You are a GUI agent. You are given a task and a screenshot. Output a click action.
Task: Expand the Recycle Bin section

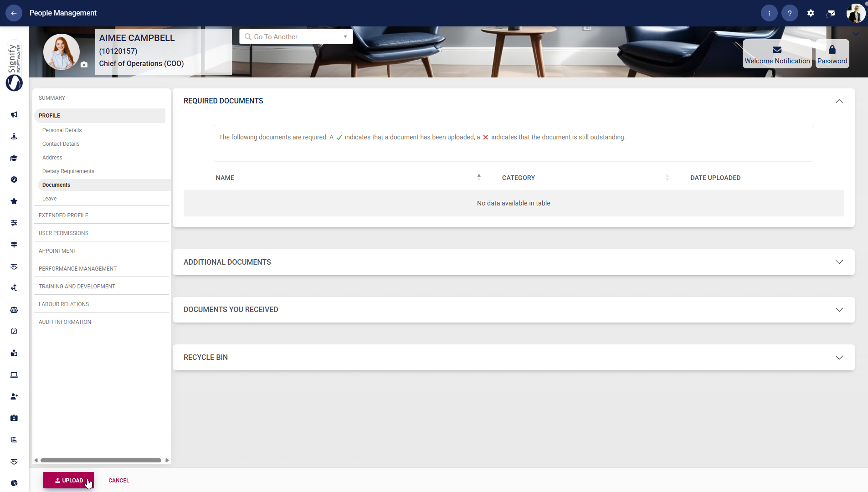839,357
